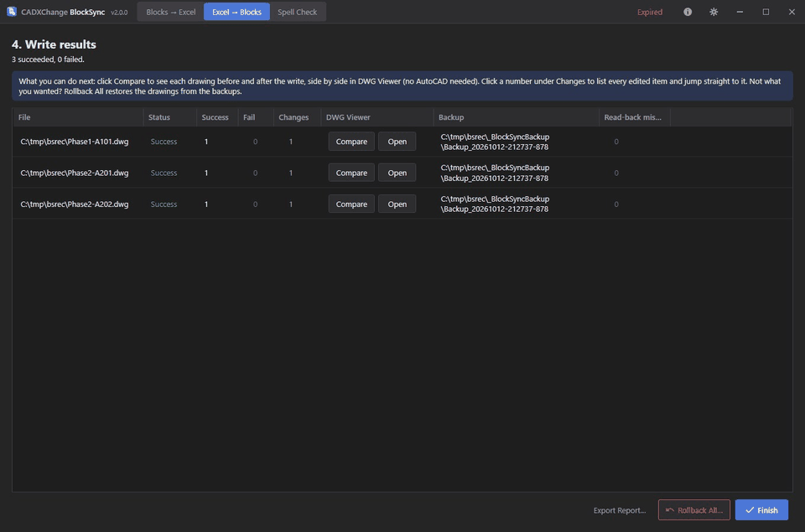The width and height of the screenshot is (805, 532).
Task: Open Phase2-A202.dwg in DWG Viewer
Action: tap(397, 204)
